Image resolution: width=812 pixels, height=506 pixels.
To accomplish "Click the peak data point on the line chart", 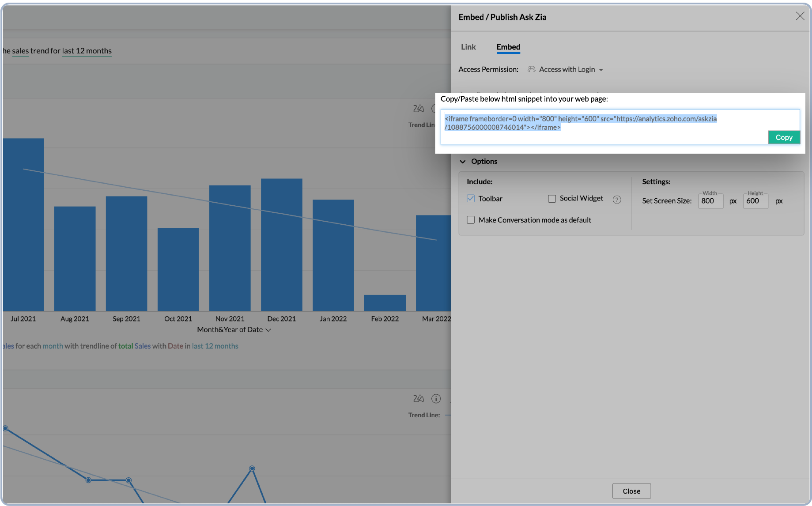I will (252, 468).
